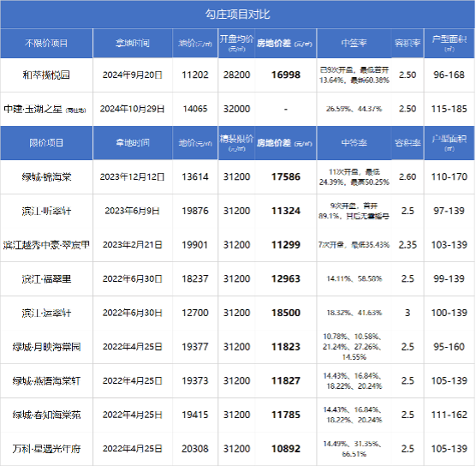Select price difference 16998
Screen dimensions: 476x466
tap(286, 75)
